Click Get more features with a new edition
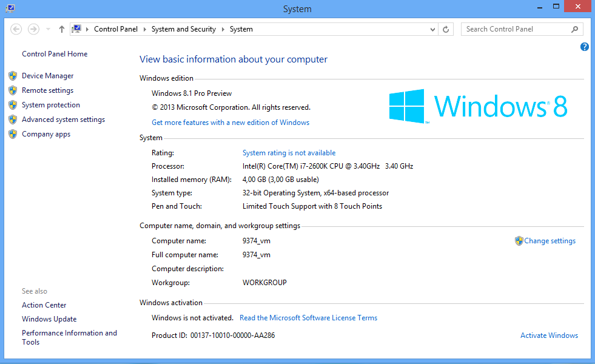The image size is (595, 364). 230,122
